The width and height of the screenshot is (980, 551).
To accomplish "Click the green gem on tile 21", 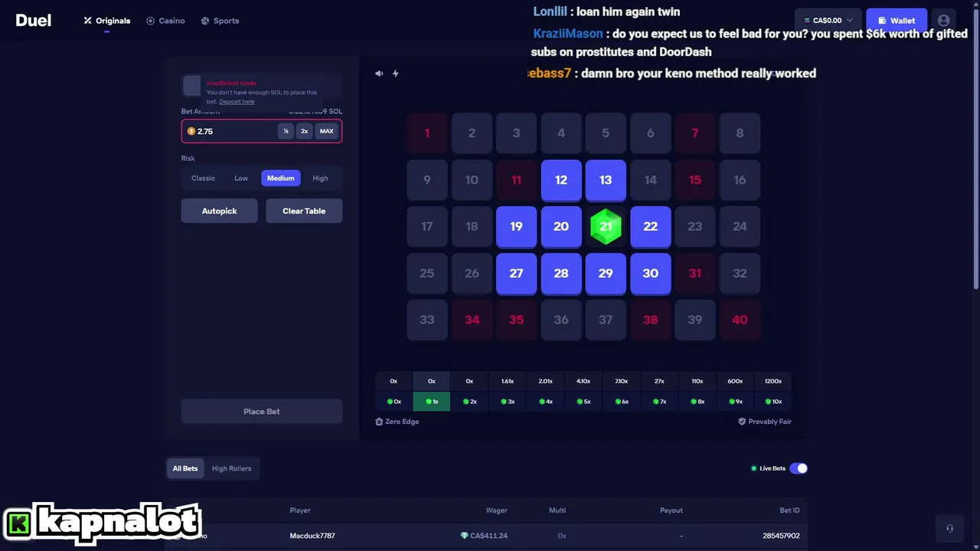I will pyautogui.click(x=606, y=226).
